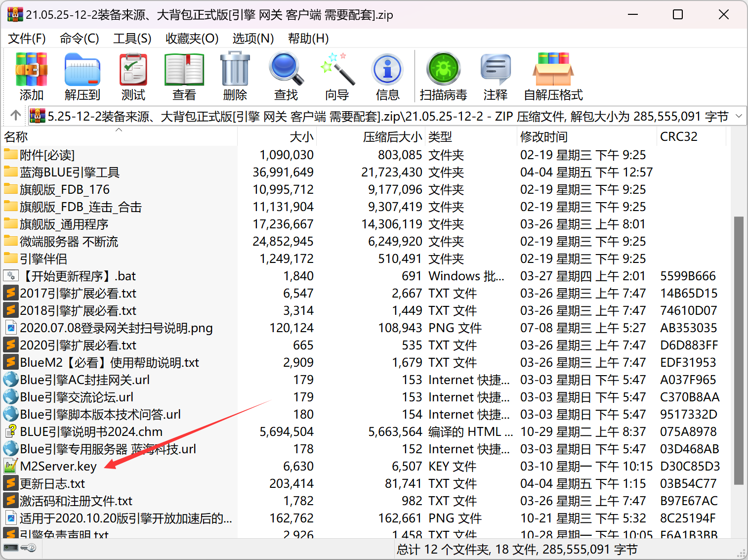Select file 2018引擎扩展必看.txt
Screen dimensions: 748x560
(x=78, y=310)
